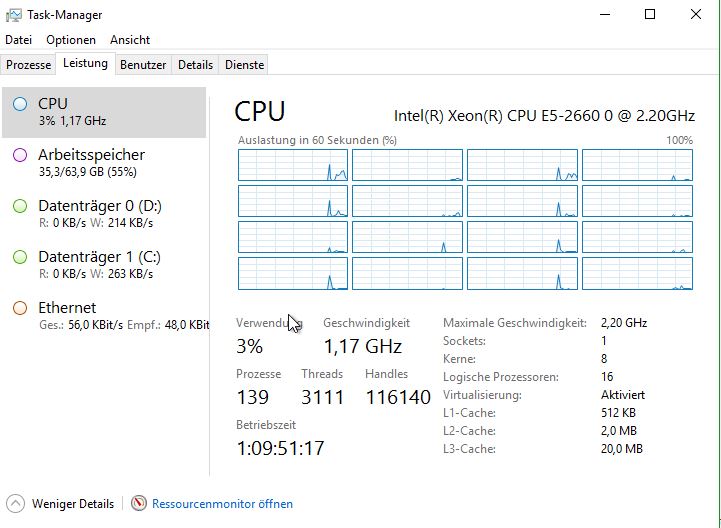Switch to the Prozesse tab
The width and height of the screenshot is (721, 528).
pyautogui.click(x=29, y=65)
